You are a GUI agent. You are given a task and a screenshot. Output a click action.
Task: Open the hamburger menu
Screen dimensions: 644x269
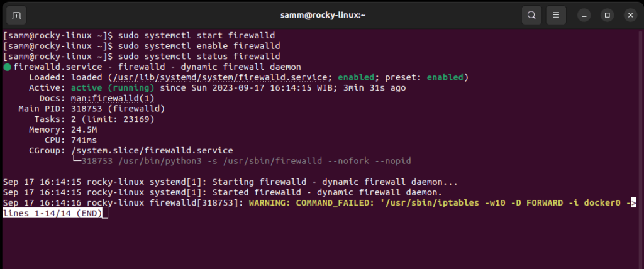point(556,16)
